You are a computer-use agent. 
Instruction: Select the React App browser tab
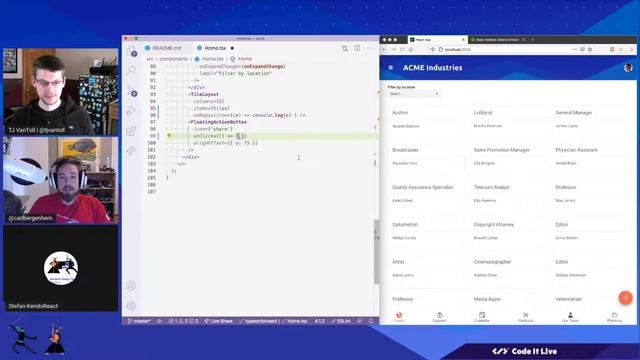coord(437,40)
